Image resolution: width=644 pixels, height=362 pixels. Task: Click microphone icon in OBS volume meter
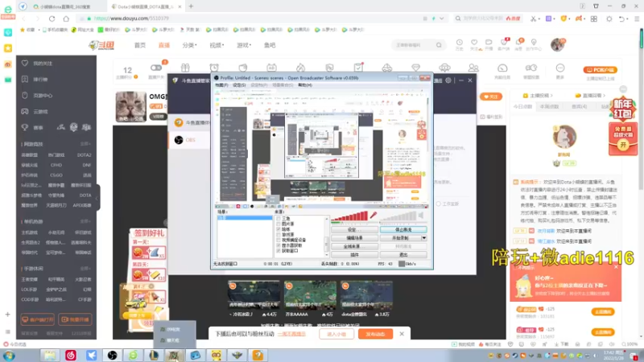[374, 215]
